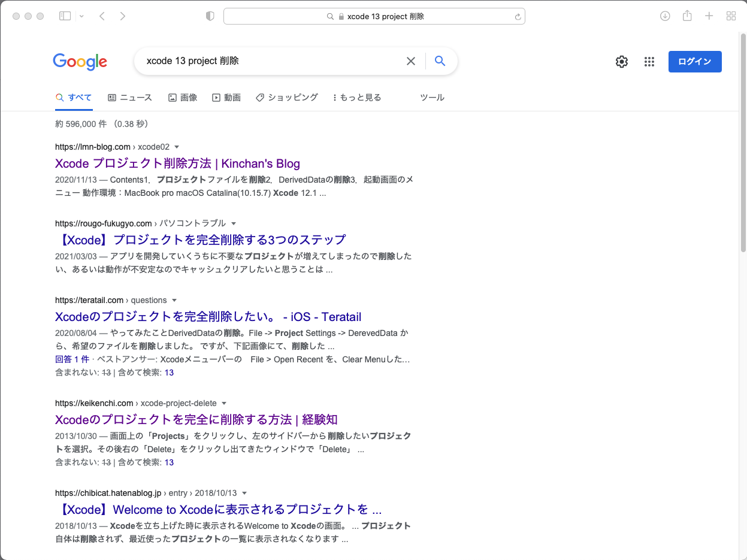Open ツール search tools
Viewport: 747px width, 560px height.
[x=432, y=97]
